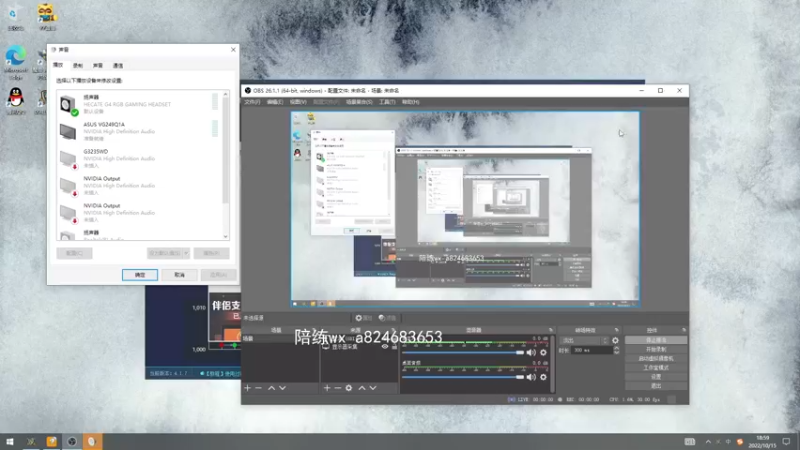Mute the Desktop Audio speaker icon
Screen dimensions: 800x450
pyautogui.click(x=531, y=377)
